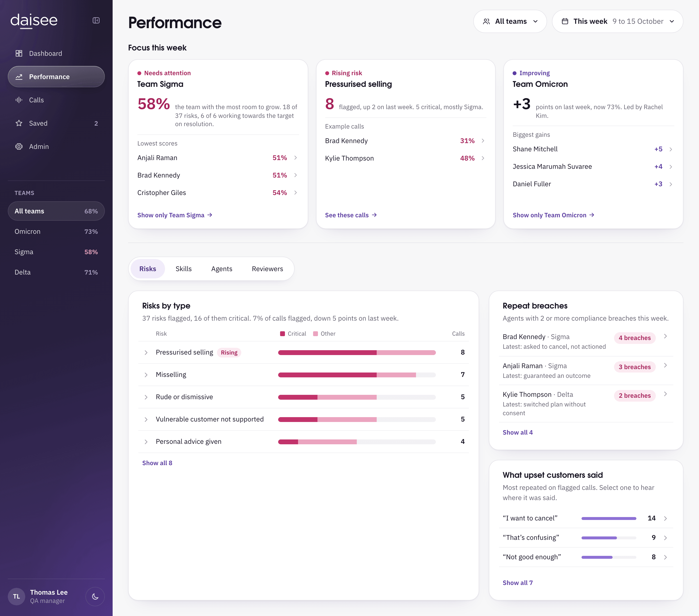Screen dimensions: 699x616
Task: Open Anjali Raman's lowest score chevron
Action: point(295,157)
